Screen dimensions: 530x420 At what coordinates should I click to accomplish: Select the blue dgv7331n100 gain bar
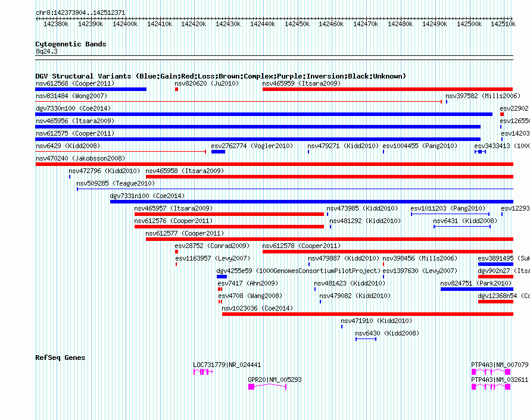[x=311, y=202]
